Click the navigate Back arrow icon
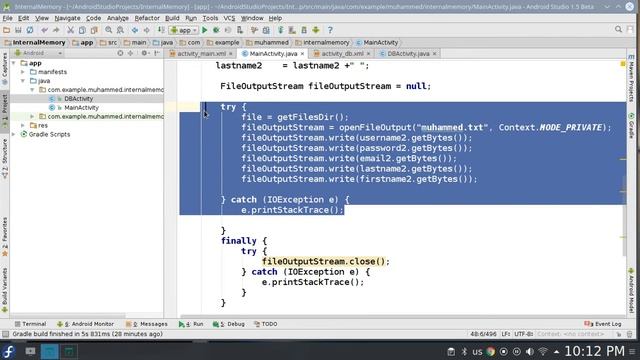This screenshot has width=640, height=360. pyautogui.click(x=135, y=30)
